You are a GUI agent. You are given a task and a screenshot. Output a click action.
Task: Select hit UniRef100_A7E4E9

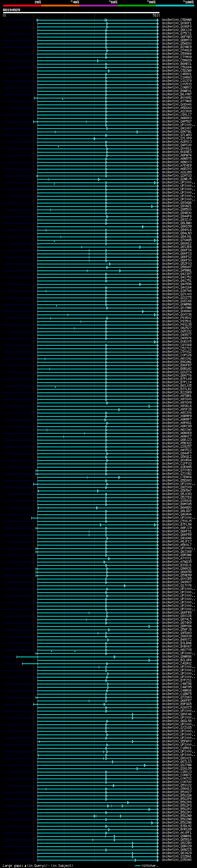177,165
